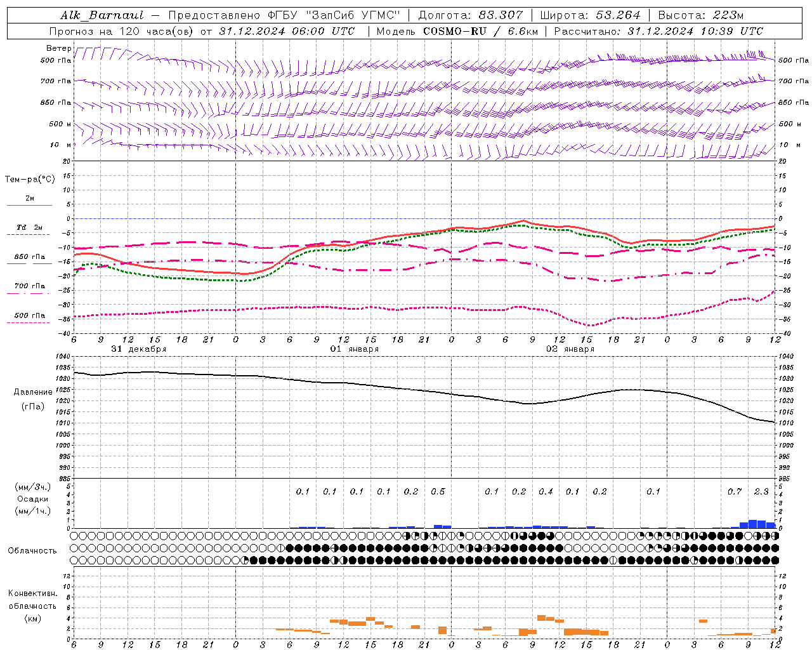This screenshot has width=812, height=650.
Task: Click the calculation time Рассчитано: 31.12.2024 10:39 UTC
Action: (x=658, y=31)
